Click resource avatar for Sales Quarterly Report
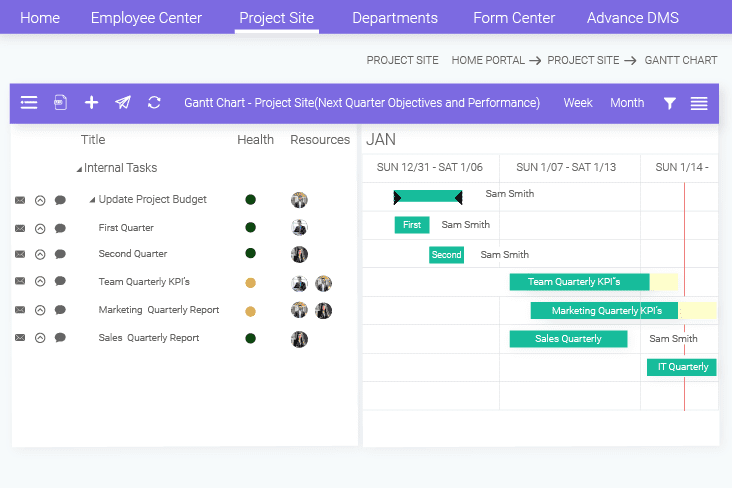Image resolution: width=732 pixels, height=488 pixels. (x=299, y=339)
